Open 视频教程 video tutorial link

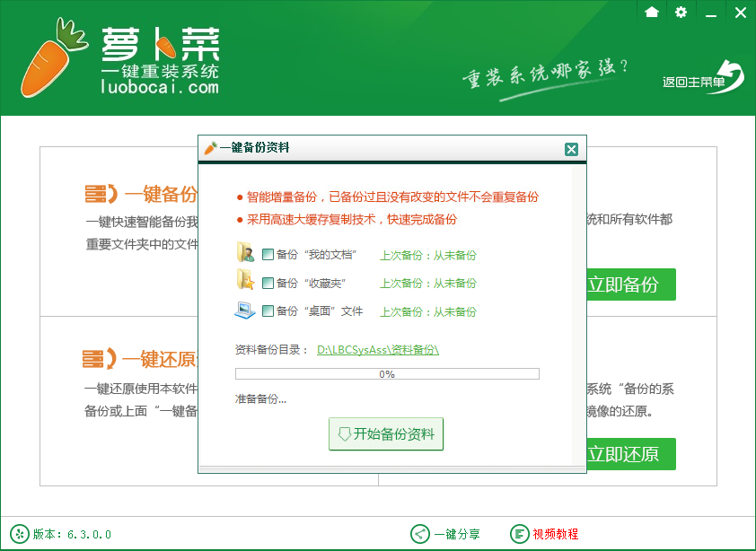point(556,534)
